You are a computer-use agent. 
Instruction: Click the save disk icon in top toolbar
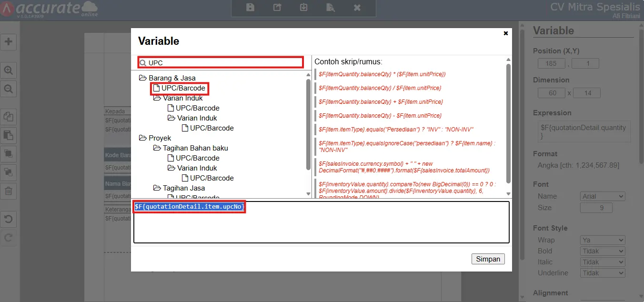[x=250, y=8]
